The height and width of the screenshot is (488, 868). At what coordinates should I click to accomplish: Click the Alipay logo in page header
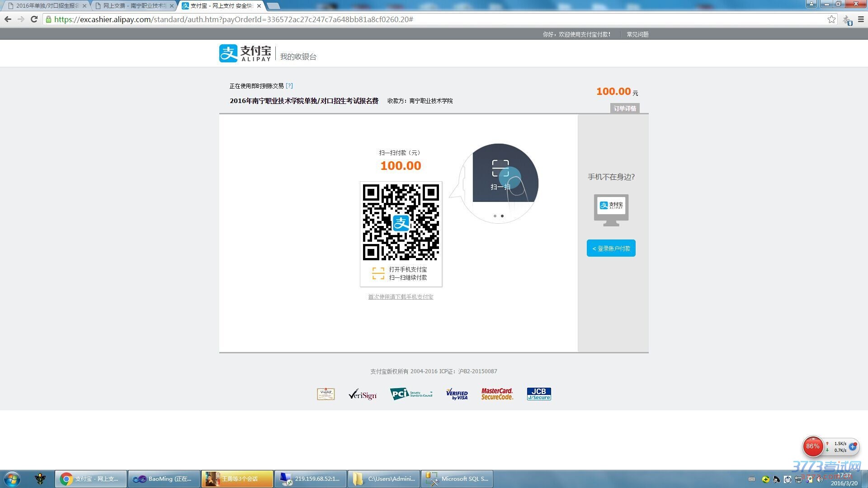pyautogui.click(x=245, y=53)
